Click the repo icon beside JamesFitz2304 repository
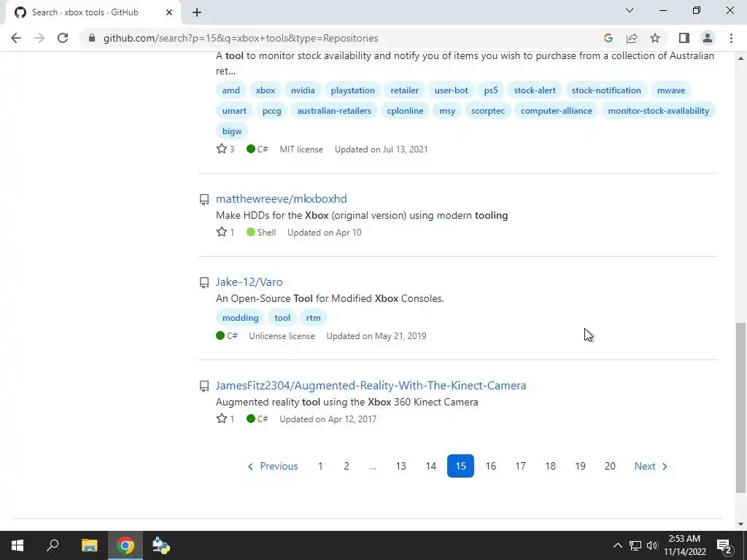The height and width of the screenshot is (560, 747). [x=204, y=386]
